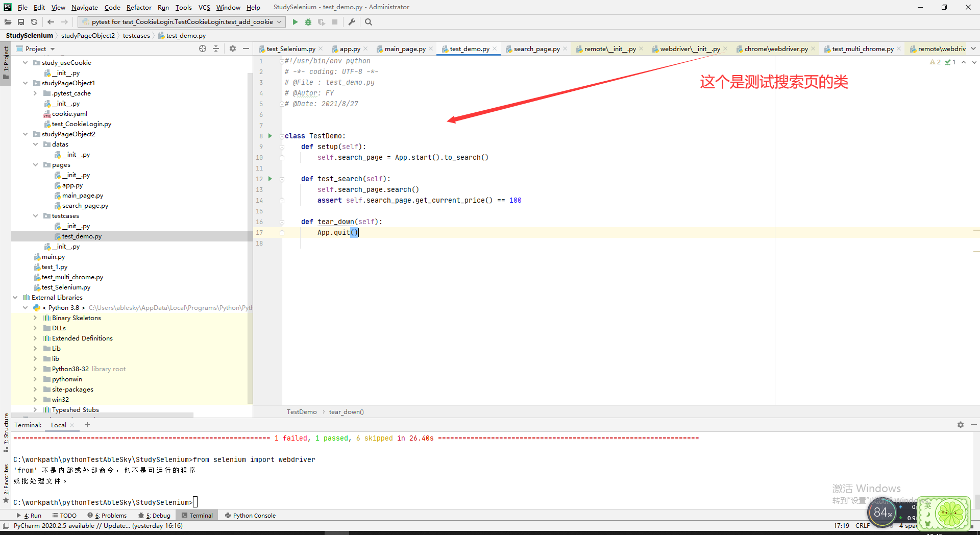This screenshot has width=980, height=535.
Task: Collapse the studyPageObject2 folder
Action: click(26, 134)
